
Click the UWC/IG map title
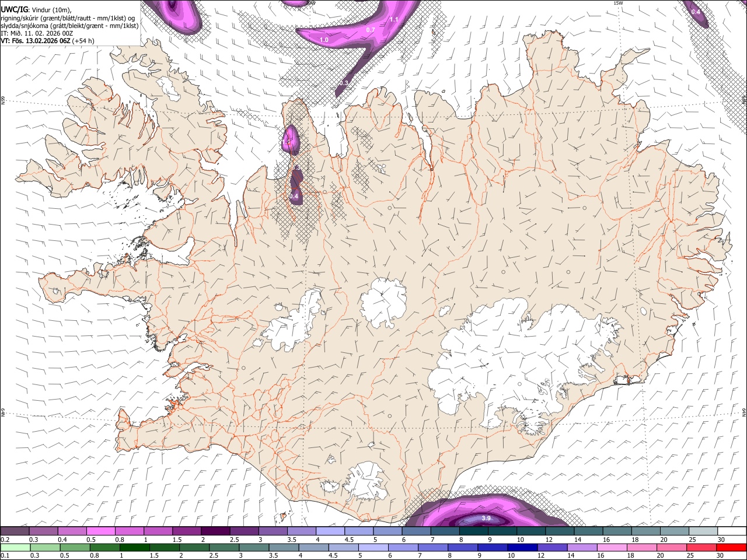(13, 9)
